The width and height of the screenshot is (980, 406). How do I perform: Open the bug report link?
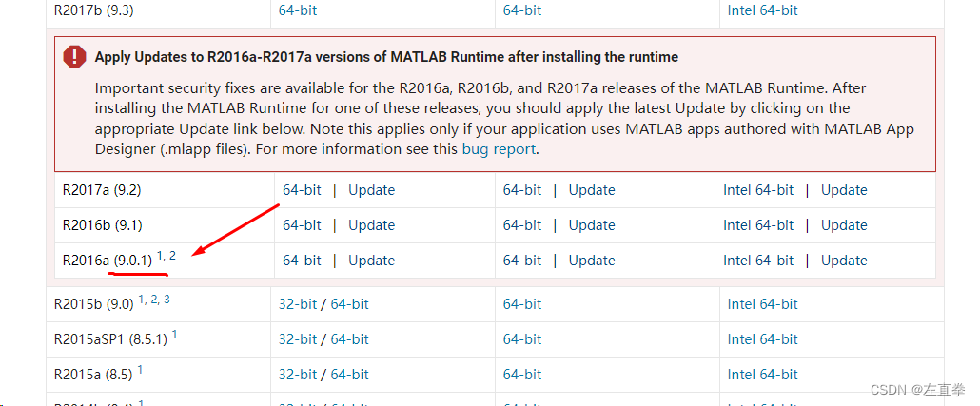click(499, 149)
